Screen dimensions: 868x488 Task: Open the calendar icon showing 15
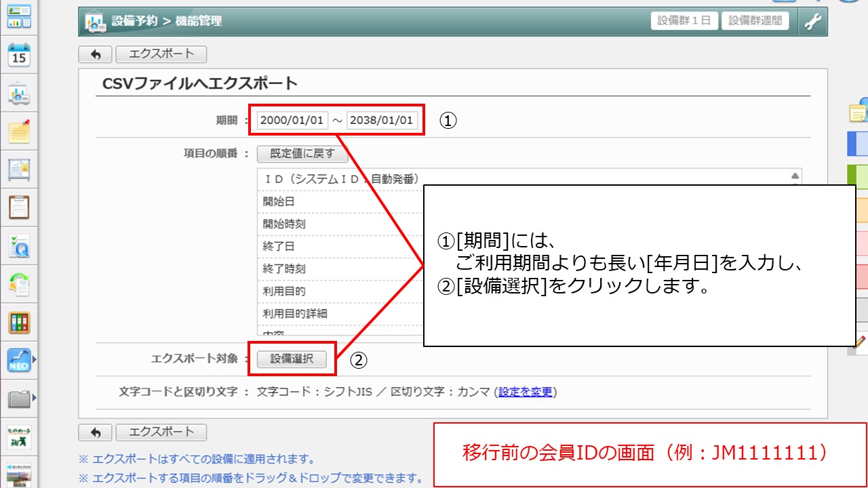click(19, 56)
